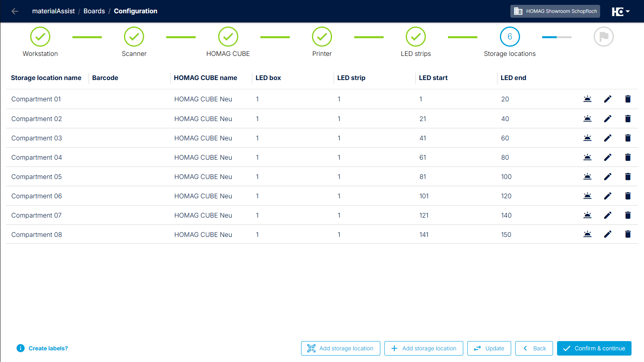Click the LED box column header
The width and height of the screenshot is (644, 362).
coord(268,78)
